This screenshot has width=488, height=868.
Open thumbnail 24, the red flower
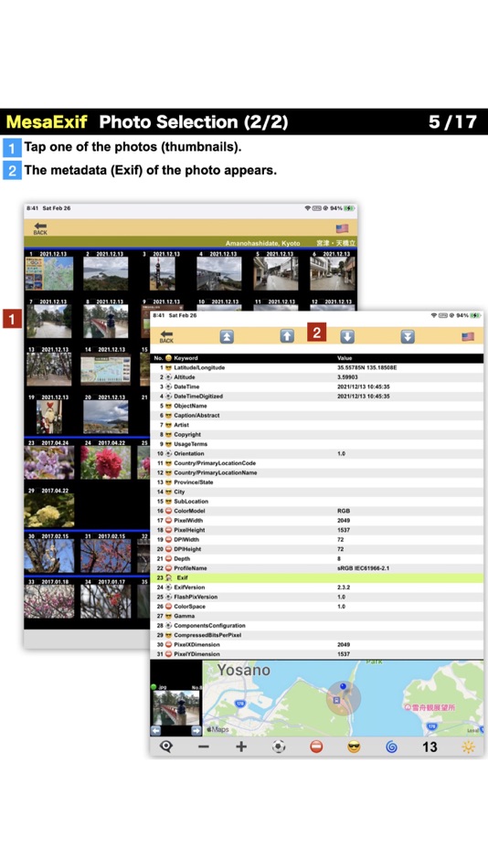pyautogui.click(x=106, y=463)
